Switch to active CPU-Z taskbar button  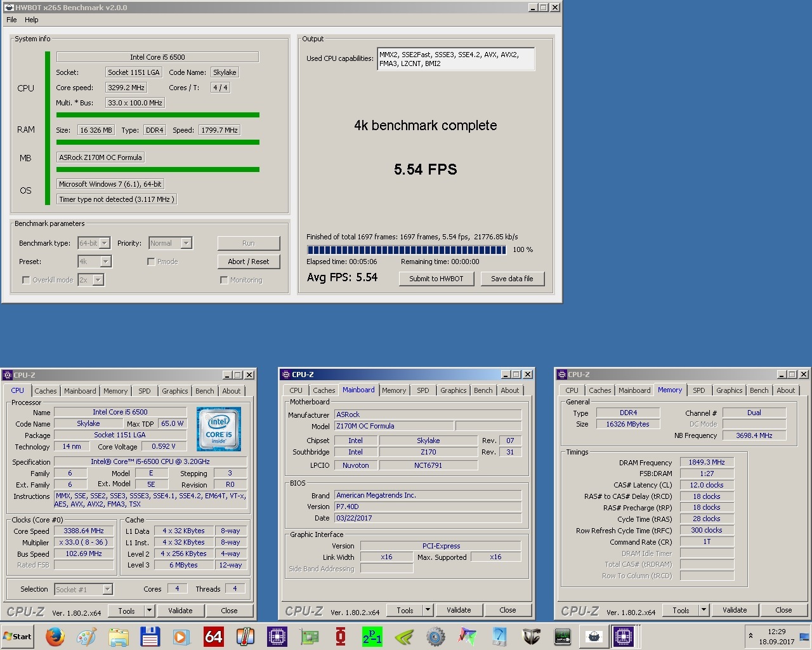624,636
